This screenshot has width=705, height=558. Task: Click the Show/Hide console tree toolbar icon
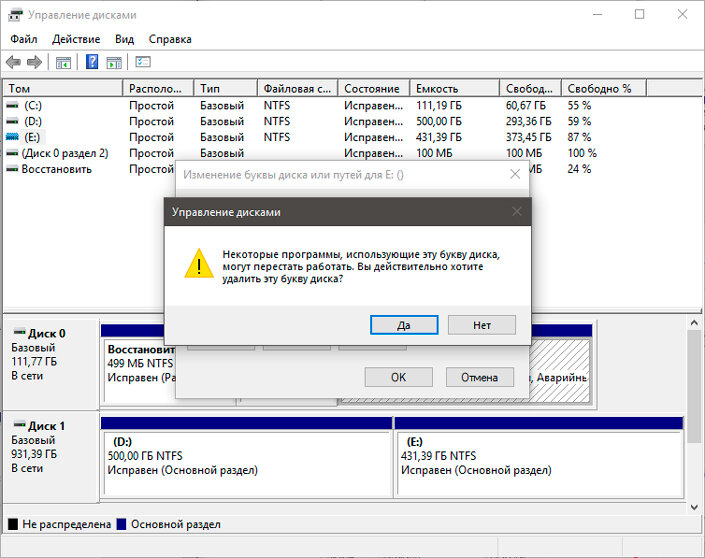coord(63,62)
